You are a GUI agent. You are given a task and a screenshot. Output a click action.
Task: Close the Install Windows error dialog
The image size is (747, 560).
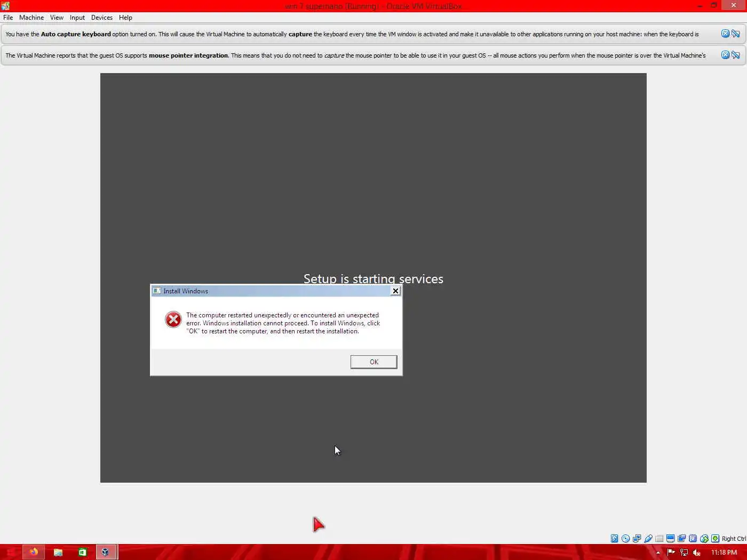coord(395,291)
